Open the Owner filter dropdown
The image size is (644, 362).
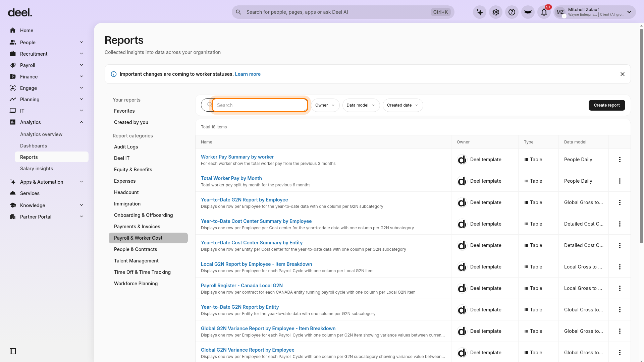[325, 105]
